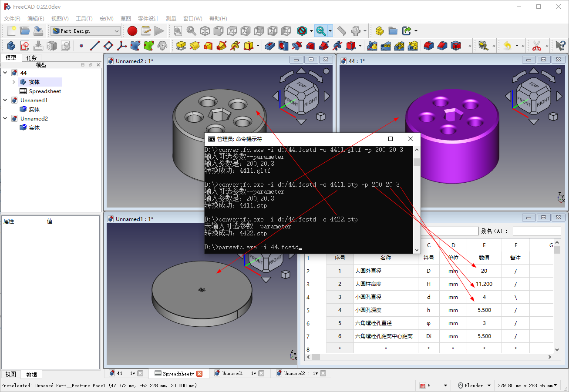Open the Blender navigation style dropdown
This screenshot has height=392, width=569.
click(x=474, y=385)
